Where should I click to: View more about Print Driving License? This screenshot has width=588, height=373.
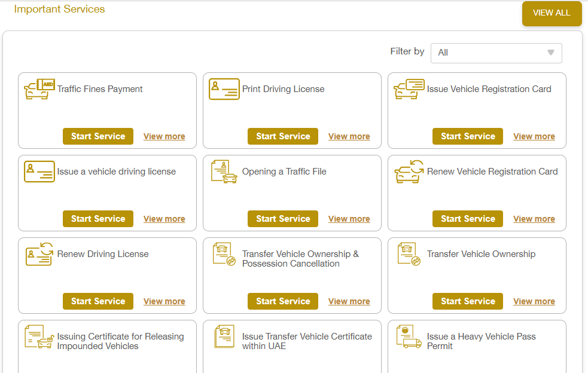[x=349, y=136]
